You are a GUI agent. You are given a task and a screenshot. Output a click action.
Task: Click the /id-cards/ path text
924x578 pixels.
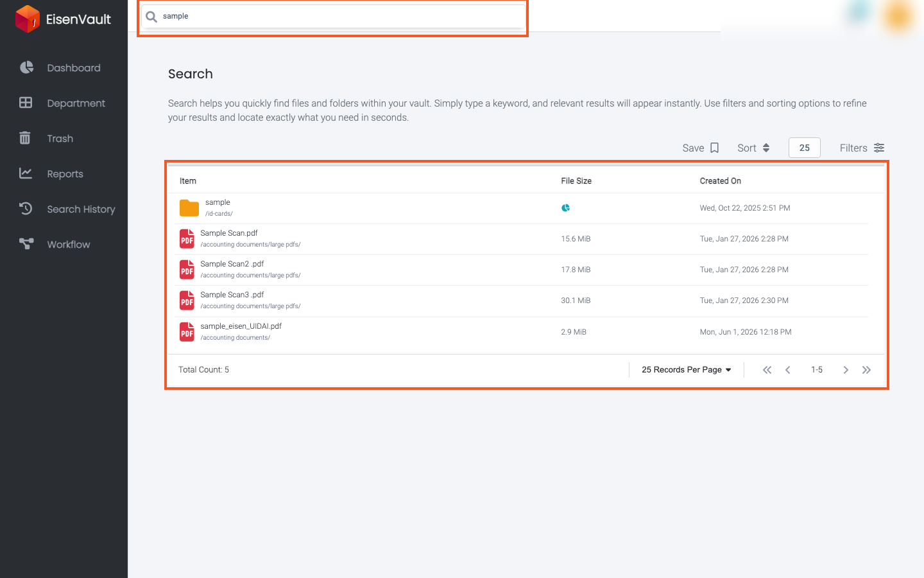click(219, 214)
